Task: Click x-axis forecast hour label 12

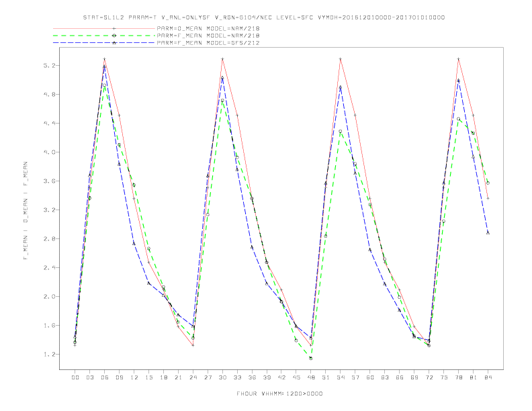Action: [x=134, y=377]
